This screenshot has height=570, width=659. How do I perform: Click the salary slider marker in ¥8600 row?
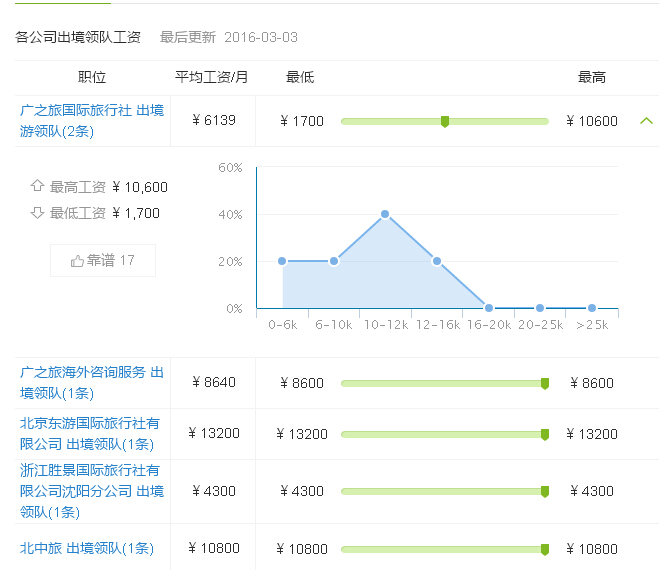pyautogui.click(x=545, y=384)
